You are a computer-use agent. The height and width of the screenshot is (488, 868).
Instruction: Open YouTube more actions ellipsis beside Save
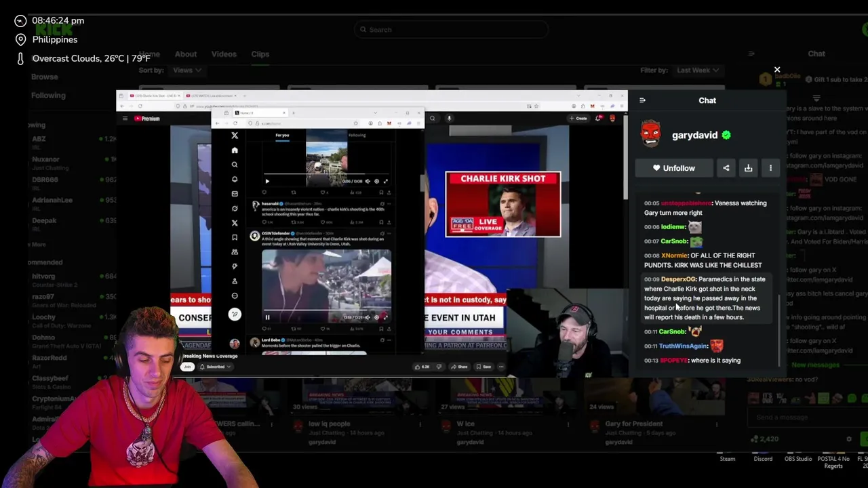pos(501,367)
